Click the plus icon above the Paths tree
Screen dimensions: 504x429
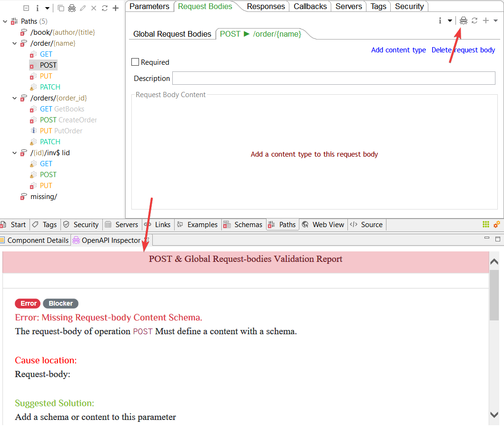pos(115,8)
